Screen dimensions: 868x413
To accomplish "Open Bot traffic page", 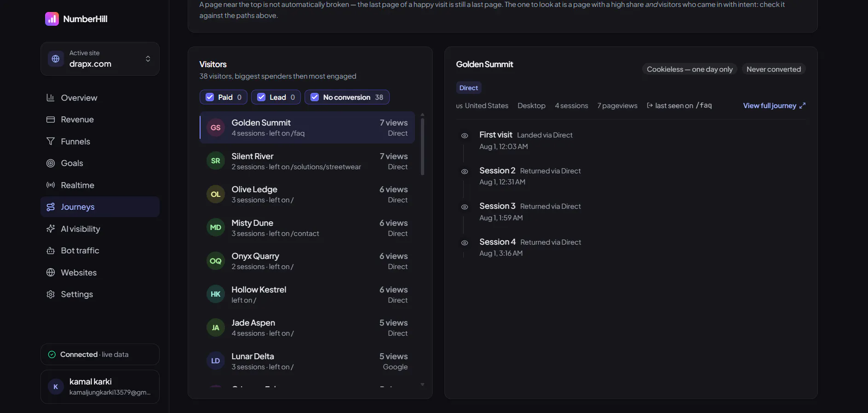I will [x=100, y=251].
